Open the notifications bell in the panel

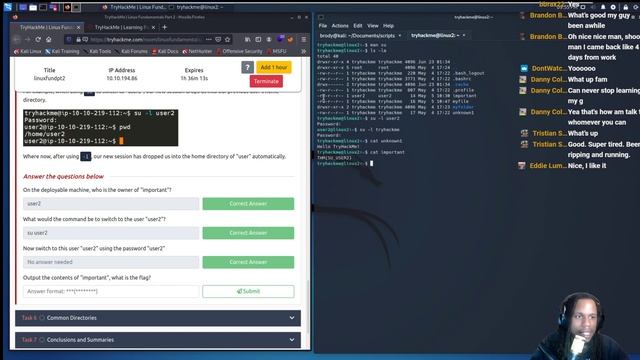pos(603,7)
